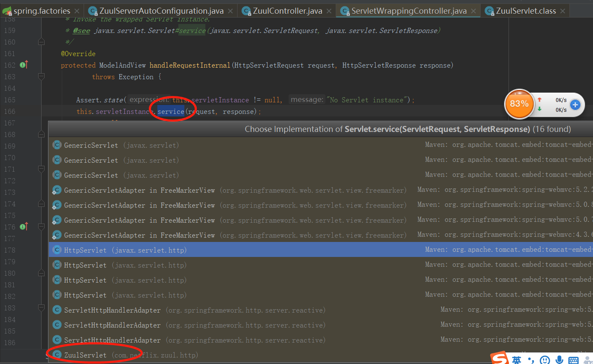593x364 pixels.
Task: Click the 'service' method call on line 166
Action: click(171, 111)
